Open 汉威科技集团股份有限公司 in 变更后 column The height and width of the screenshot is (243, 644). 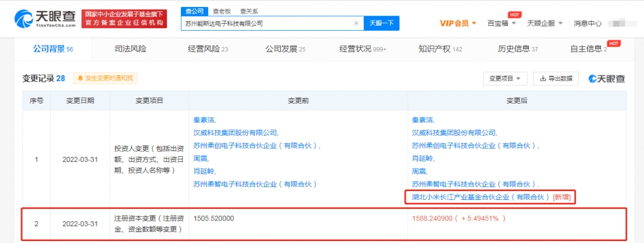454,133
